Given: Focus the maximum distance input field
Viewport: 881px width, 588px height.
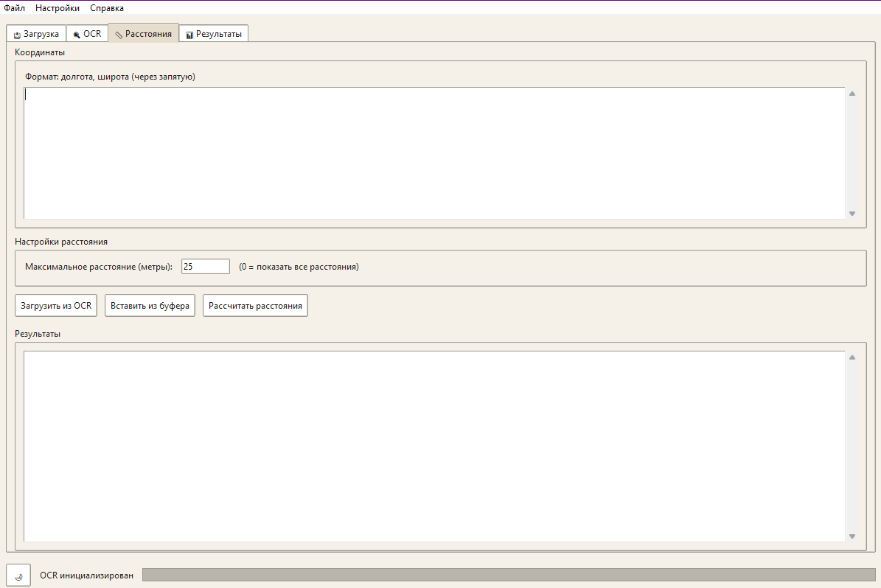Looking at the screenshot, I should click(x=206, y=267).
